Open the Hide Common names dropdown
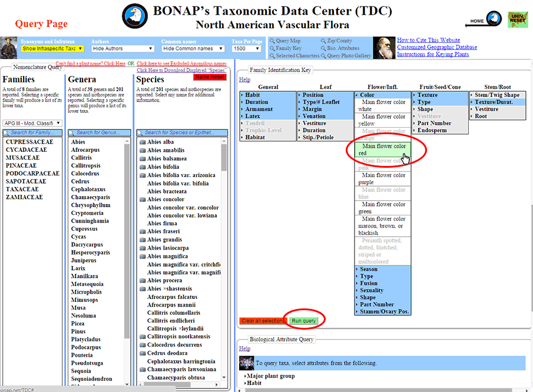533x392 pixels. coord(193,49)
